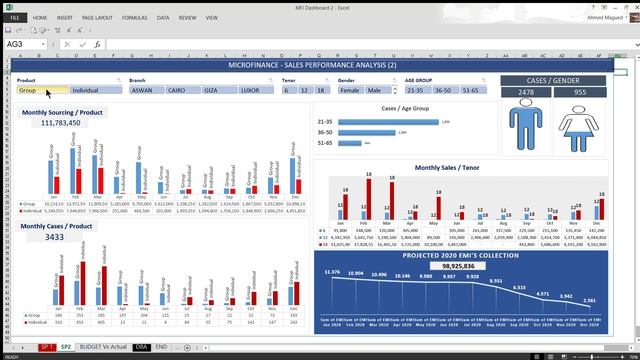Toggle ASWAN branch slicer item
This screenshot has height=360, width=640.
(x=147, y=90)
